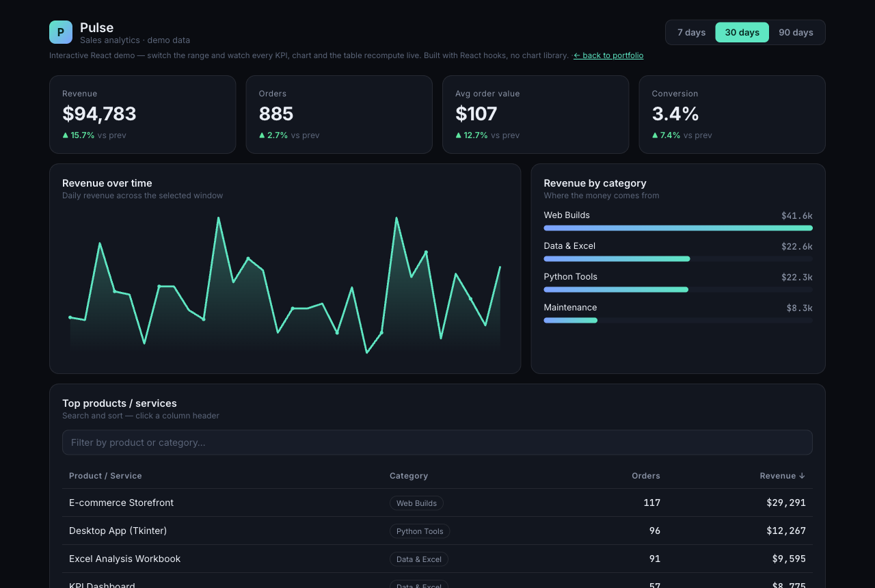The height and width of the screenshot is (588, 875).
Task: Click the Avg order value $107
Action: click(x=476, y=113)
